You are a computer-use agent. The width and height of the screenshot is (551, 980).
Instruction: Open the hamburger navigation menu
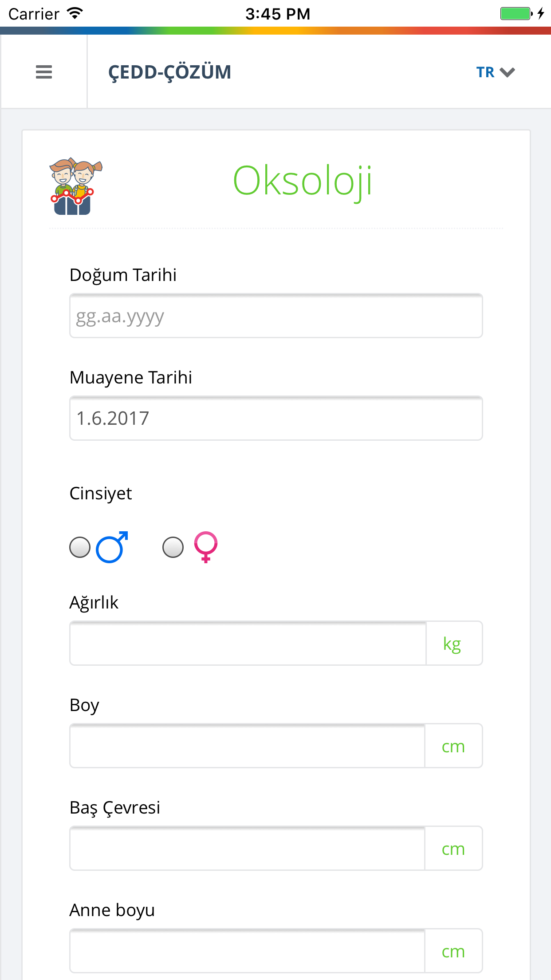(44, 71)
